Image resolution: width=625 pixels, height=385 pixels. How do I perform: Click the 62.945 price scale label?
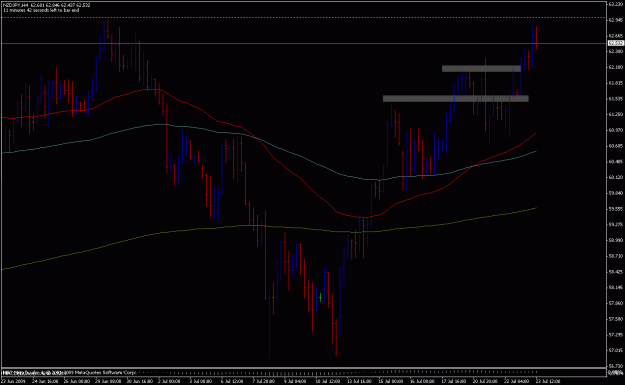(x=616, y=20)
